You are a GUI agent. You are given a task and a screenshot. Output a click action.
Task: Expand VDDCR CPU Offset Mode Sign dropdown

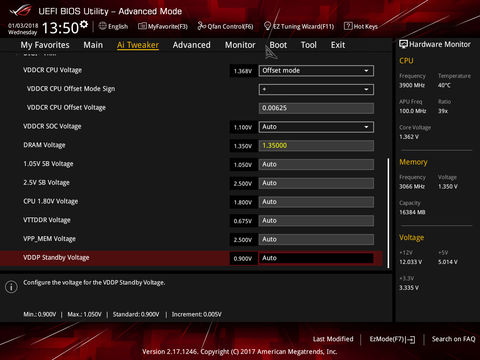tap(316, 89)
